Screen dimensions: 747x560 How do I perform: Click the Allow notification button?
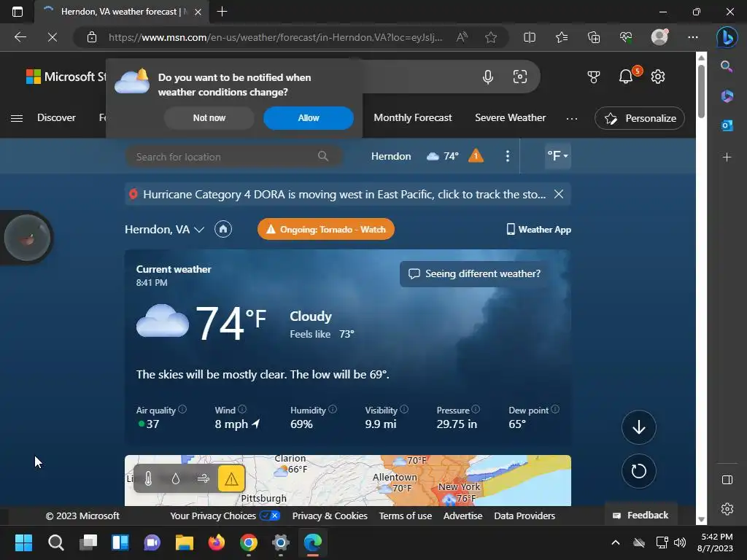click(309, 117)
